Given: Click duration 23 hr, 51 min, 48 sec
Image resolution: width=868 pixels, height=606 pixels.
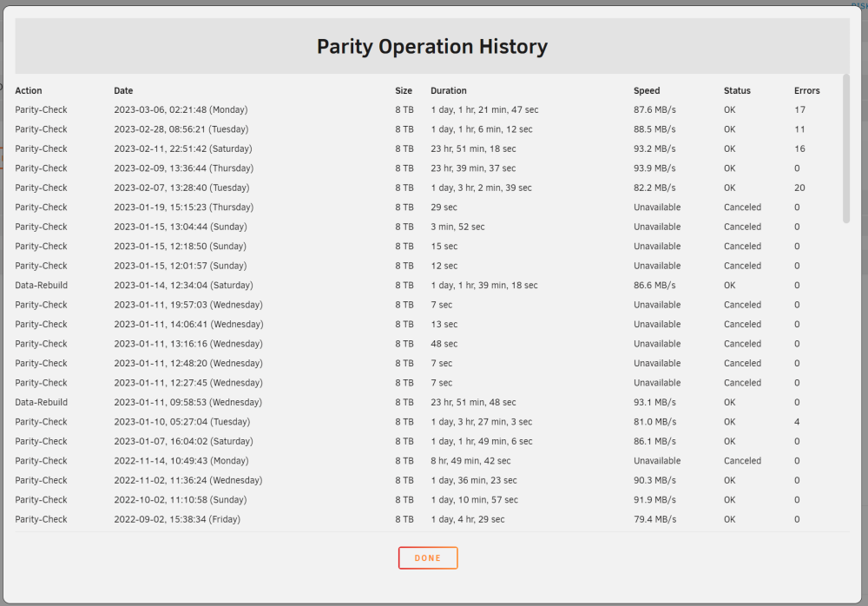Looking at the screenshot, I should (x=473, y=402).
